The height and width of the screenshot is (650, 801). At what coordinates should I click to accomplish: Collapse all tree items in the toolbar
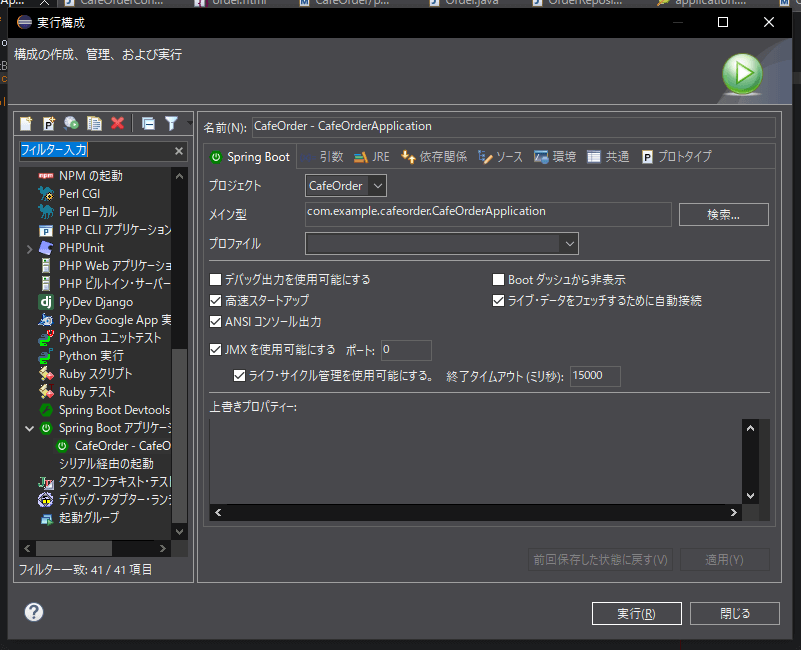tap(148, 123)
